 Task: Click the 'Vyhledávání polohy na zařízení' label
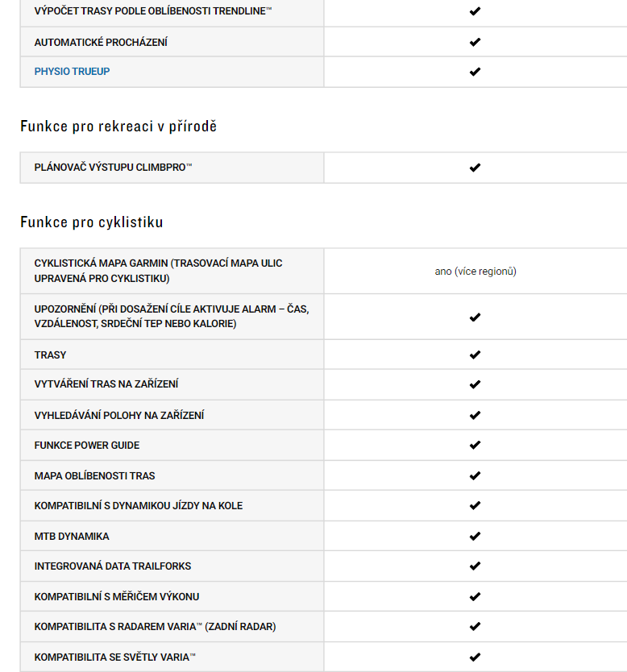119,415
